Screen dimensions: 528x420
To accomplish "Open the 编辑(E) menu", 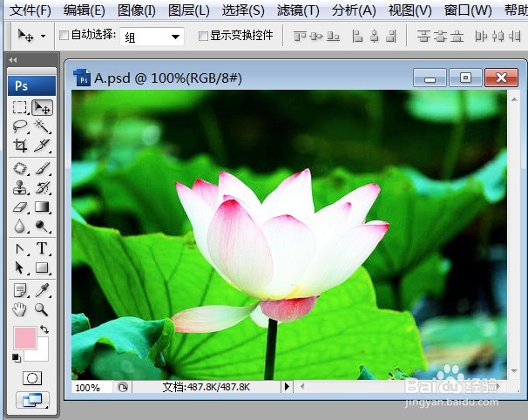I will pyautogui.click(x=85, y=10).
